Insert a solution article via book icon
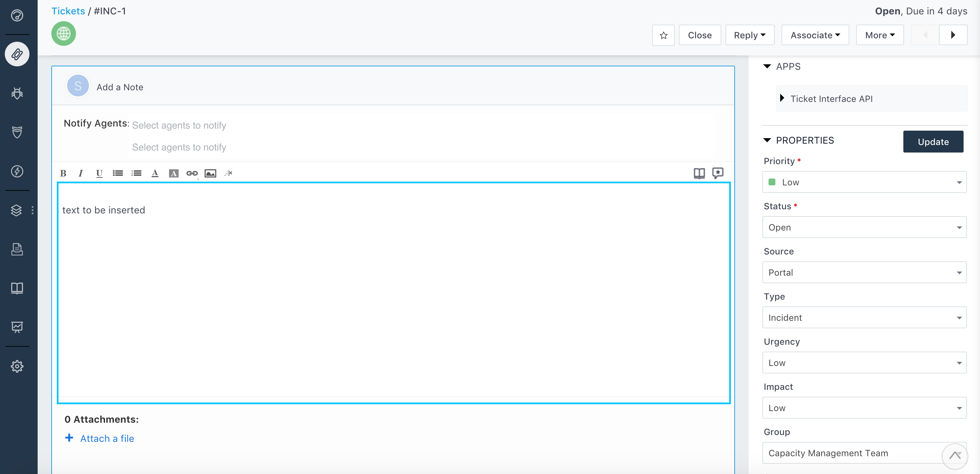The height and width of the screenshot is (474, 980). (x=699, y=173)
